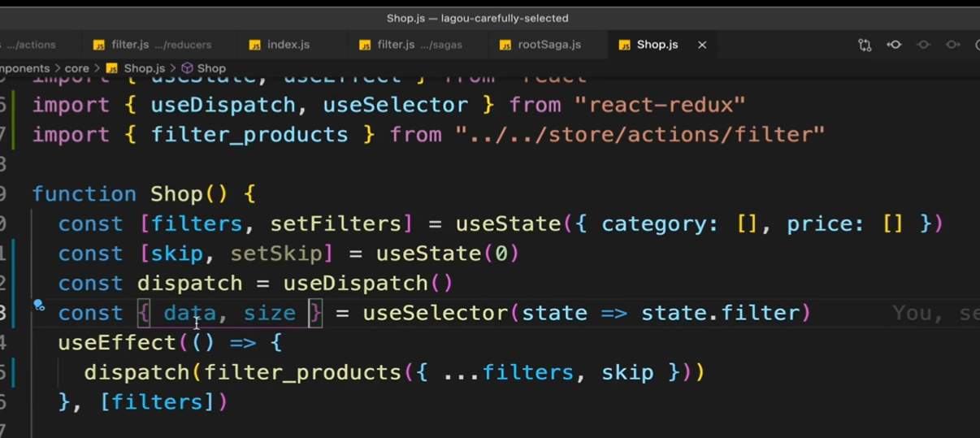
Task: Click the Shop function name in declaration
Action: [x=177, y=194]
